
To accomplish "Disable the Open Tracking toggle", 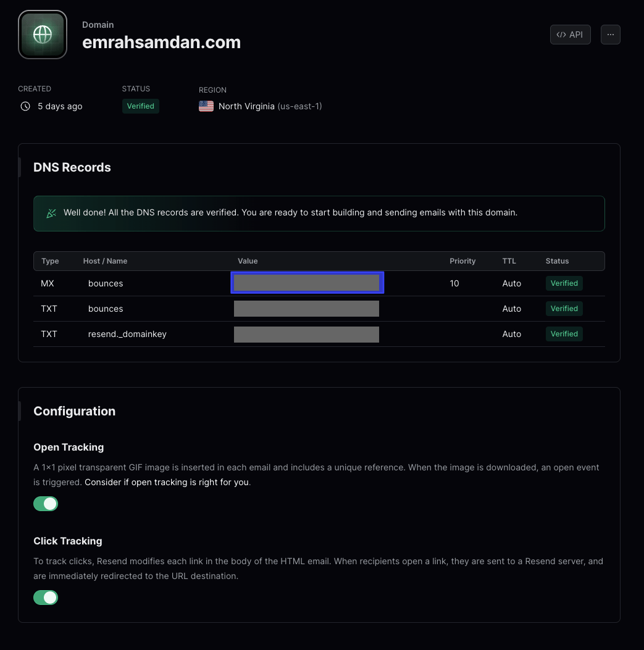I will 46,504.
